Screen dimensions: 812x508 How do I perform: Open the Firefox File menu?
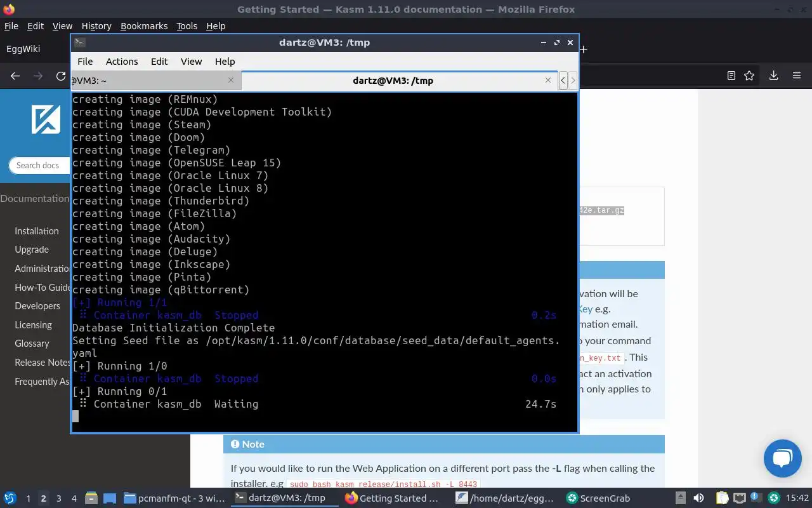11,26
